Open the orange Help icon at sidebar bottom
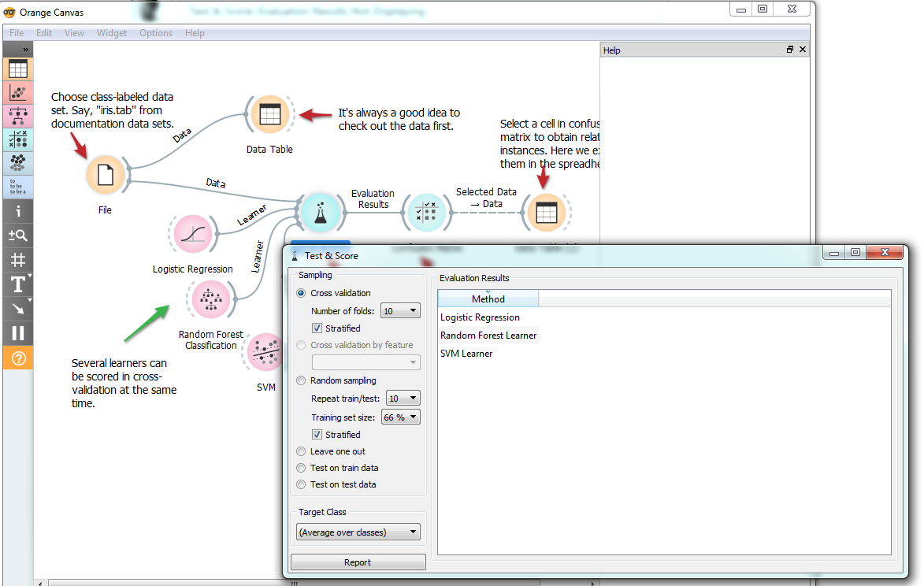 click(x=17, y=356)
